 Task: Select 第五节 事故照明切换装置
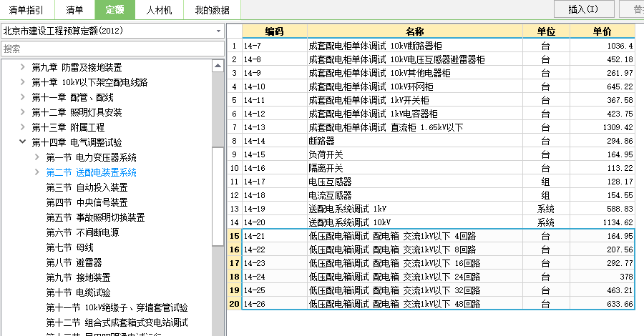click(x=95, y=217)
